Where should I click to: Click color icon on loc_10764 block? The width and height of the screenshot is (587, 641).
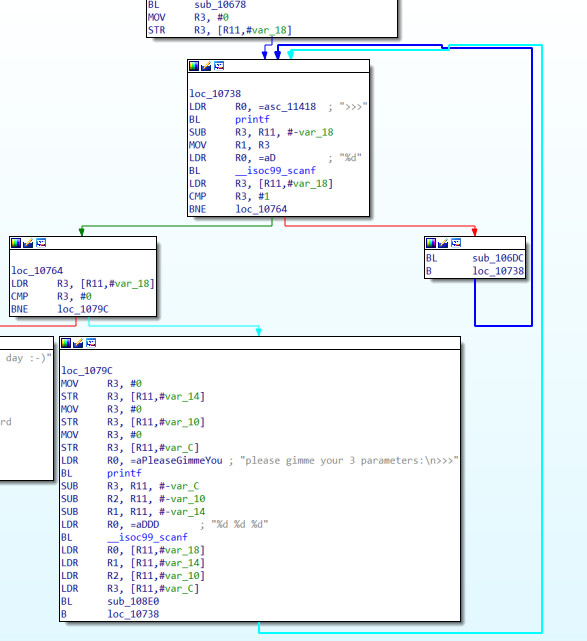[16, 243]
